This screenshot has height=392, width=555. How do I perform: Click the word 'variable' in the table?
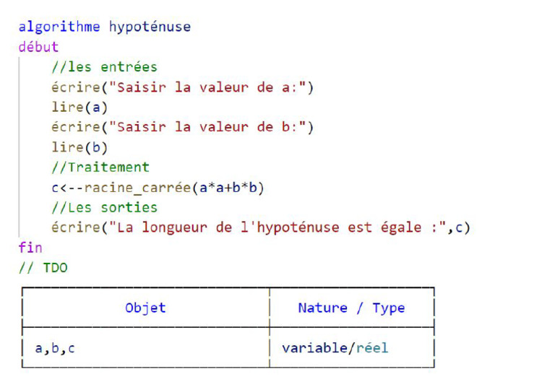[314, 348]
